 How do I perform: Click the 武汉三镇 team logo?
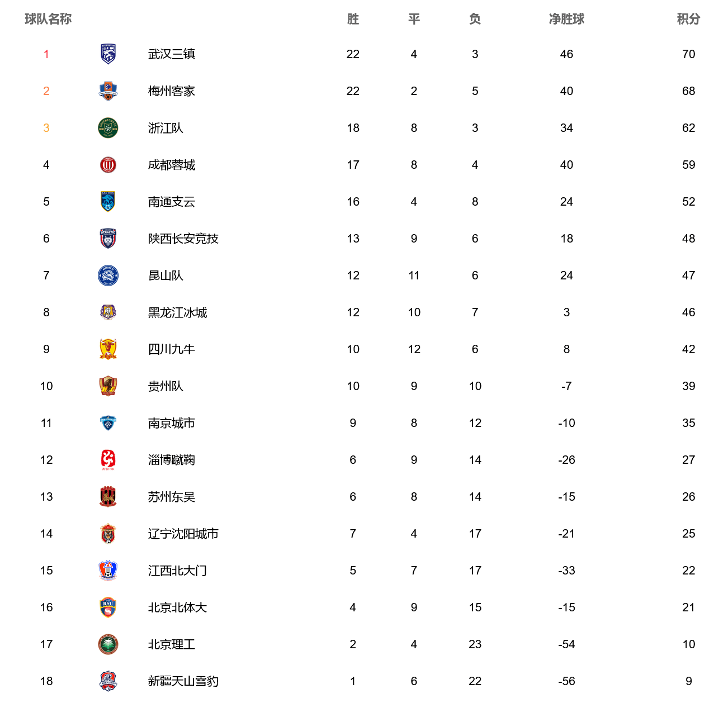(x=108, y=54)
